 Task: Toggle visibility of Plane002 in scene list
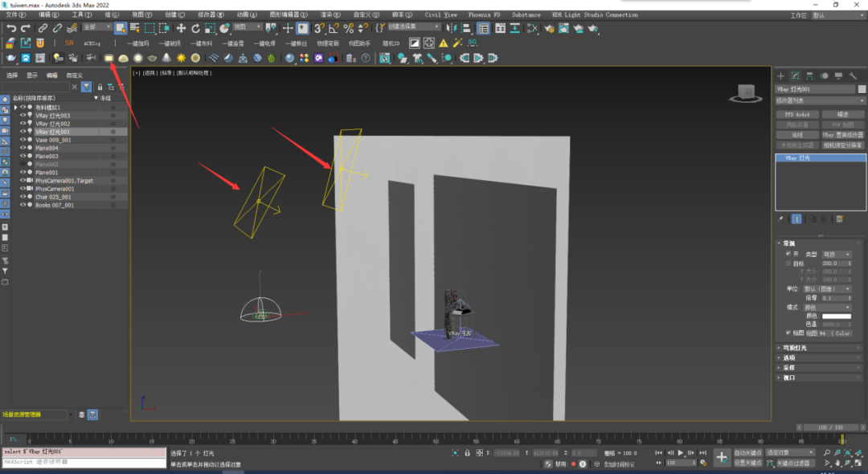pyautogui.click(x=23, y=164)
